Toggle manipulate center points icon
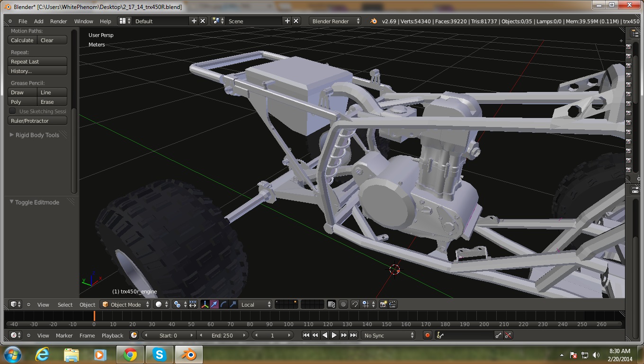Screen dimensions: 644x364 (x=193, y=304)
